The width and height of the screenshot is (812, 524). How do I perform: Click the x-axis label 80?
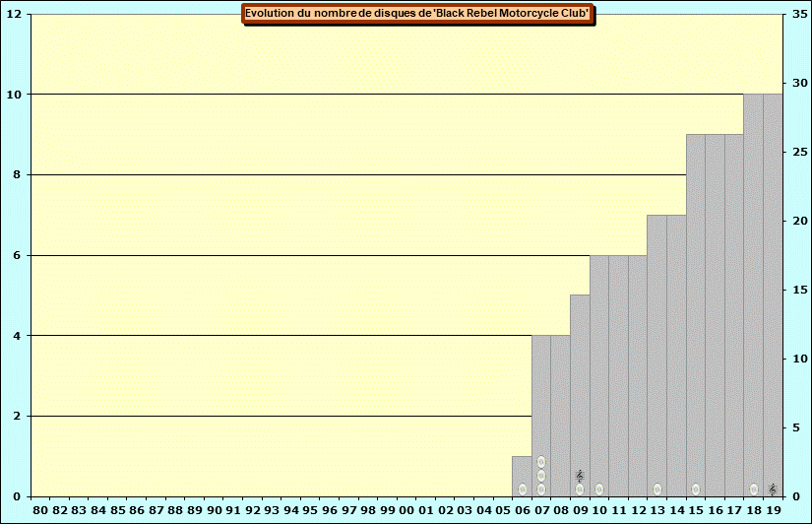(x=40, y=510)
